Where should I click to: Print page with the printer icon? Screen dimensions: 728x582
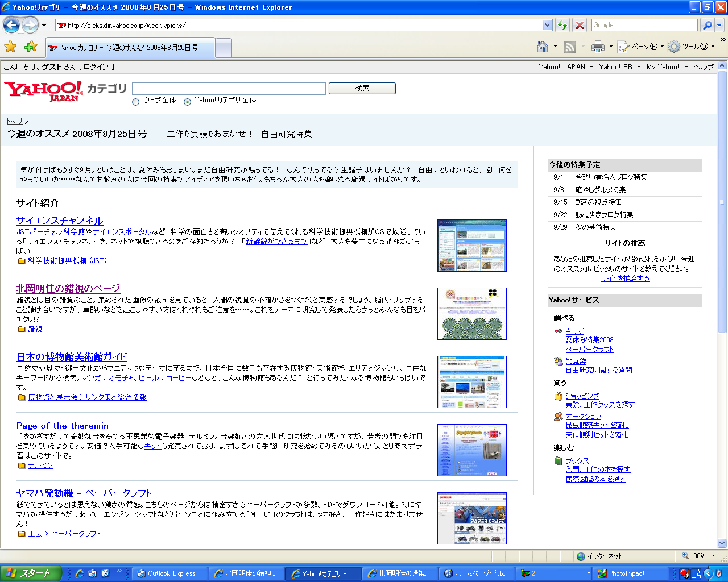coord(598,47)
